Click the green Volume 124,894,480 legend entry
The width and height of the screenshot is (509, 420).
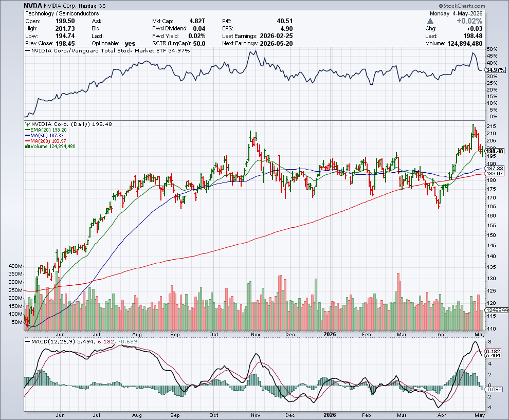(x=50, y=147)
